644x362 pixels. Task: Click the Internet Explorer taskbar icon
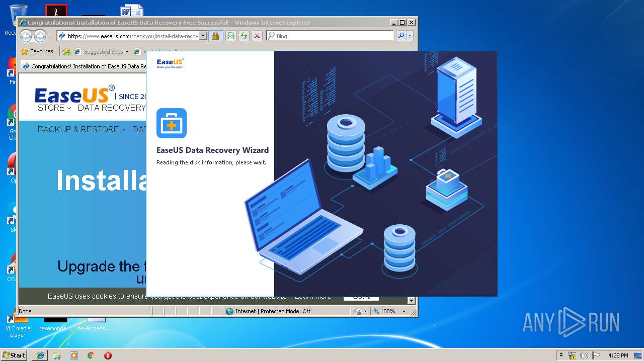tap(40, 355)
